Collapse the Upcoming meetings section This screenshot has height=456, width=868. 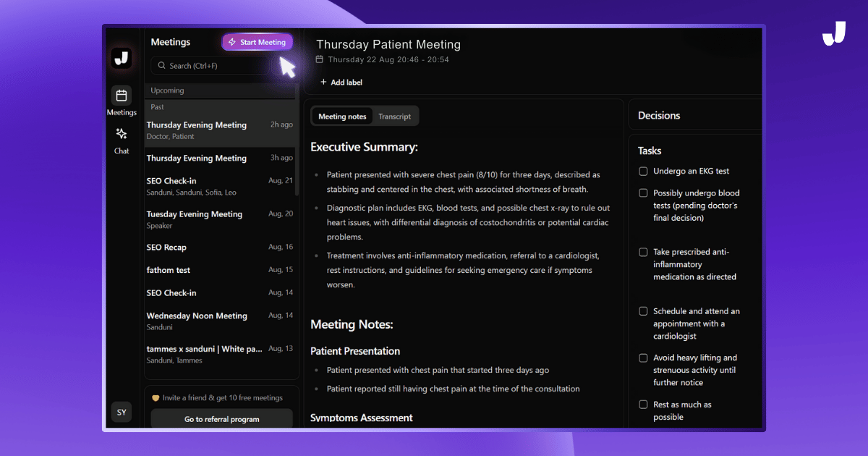click(167, 90)
